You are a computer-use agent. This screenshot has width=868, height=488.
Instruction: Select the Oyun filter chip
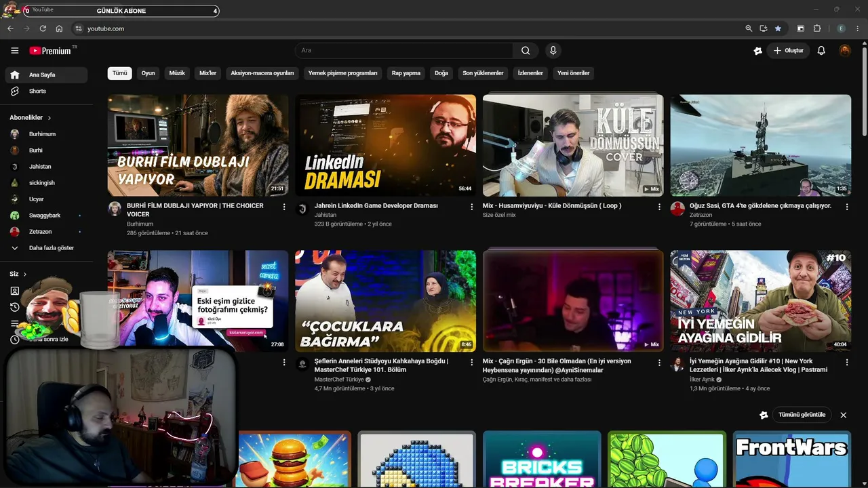coord(148,73)
